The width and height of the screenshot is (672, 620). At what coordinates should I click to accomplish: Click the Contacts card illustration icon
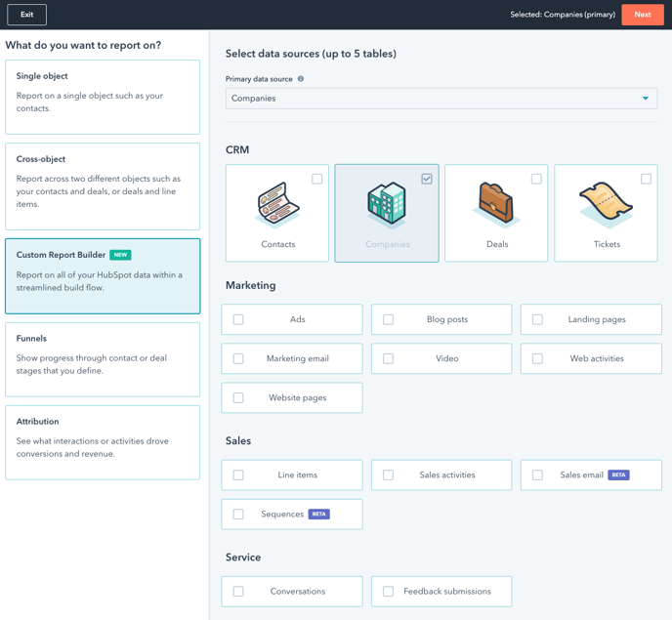[x=277, y=204]
